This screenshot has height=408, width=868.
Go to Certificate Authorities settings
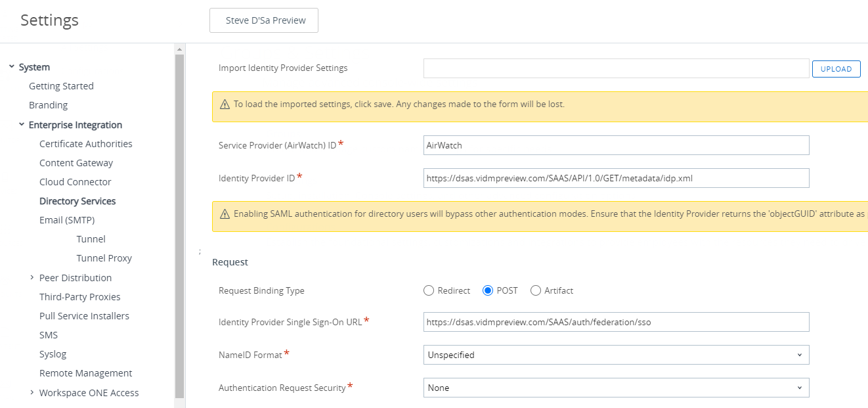85,143
